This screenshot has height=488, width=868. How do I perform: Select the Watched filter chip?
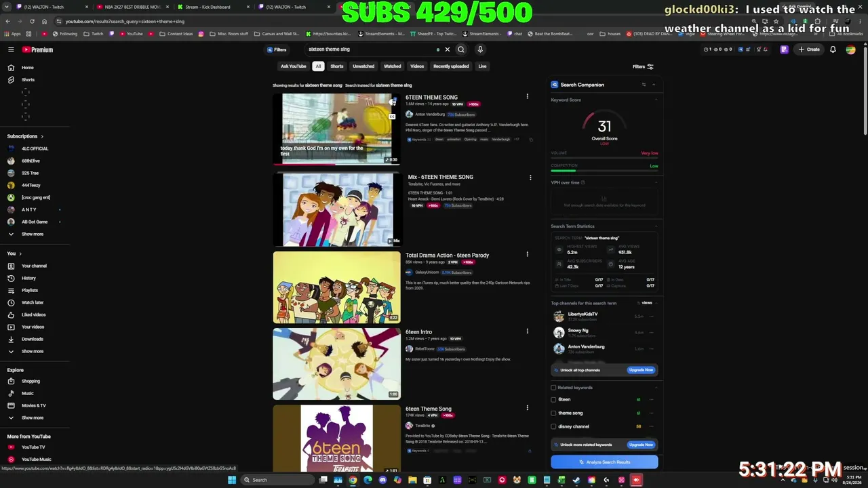point(393,66)
